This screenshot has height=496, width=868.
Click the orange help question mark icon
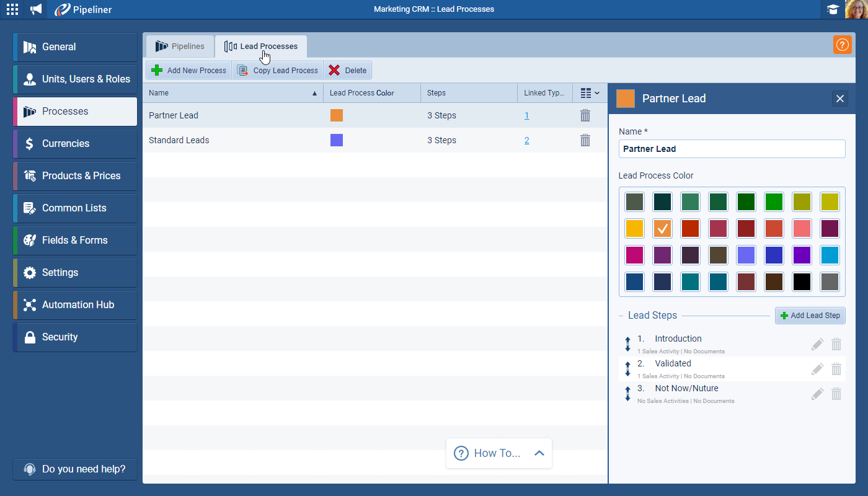pos(842,45)
